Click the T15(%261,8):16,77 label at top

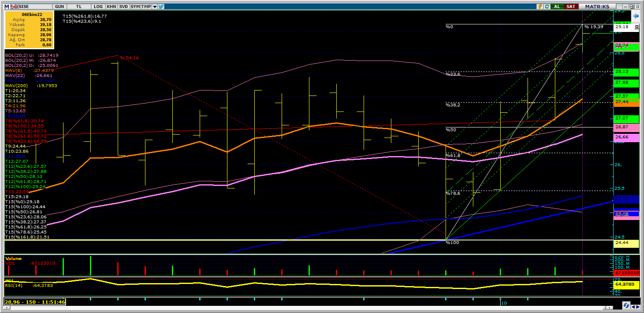click(85, 16)
